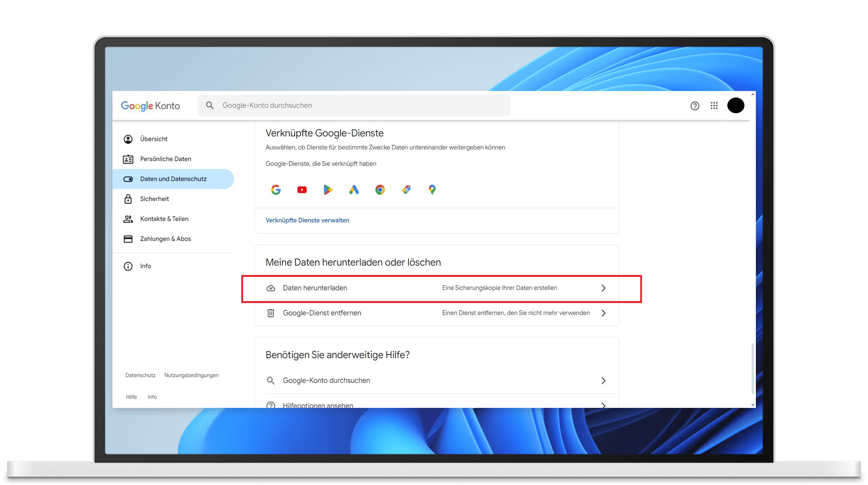Click the search magnifier icon in header
Image resolution: width=868 pixels, height=485 pixels.
[210, 105]
